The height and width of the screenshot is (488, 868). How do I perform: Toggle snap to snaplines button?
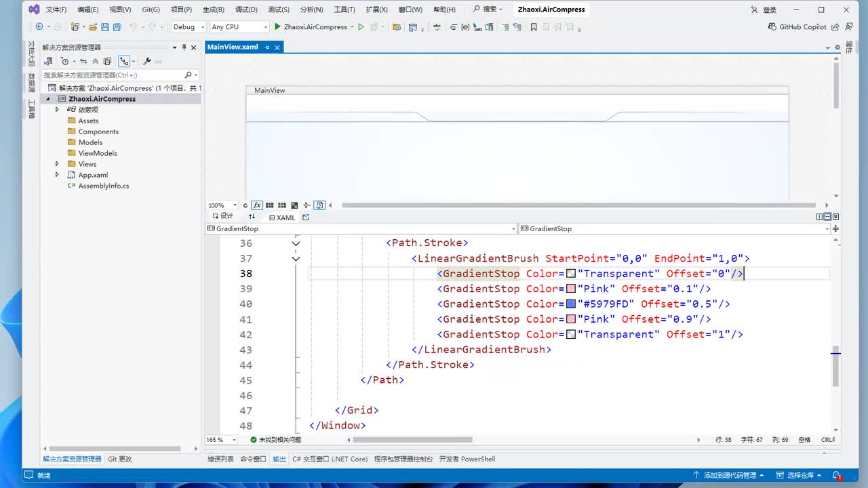coord(307,205)
